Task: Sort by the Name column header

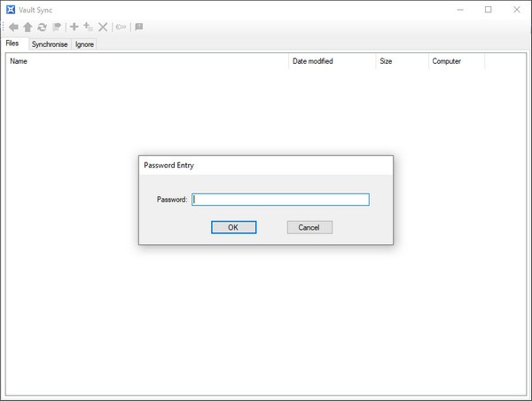Action: tap(147, 61)
